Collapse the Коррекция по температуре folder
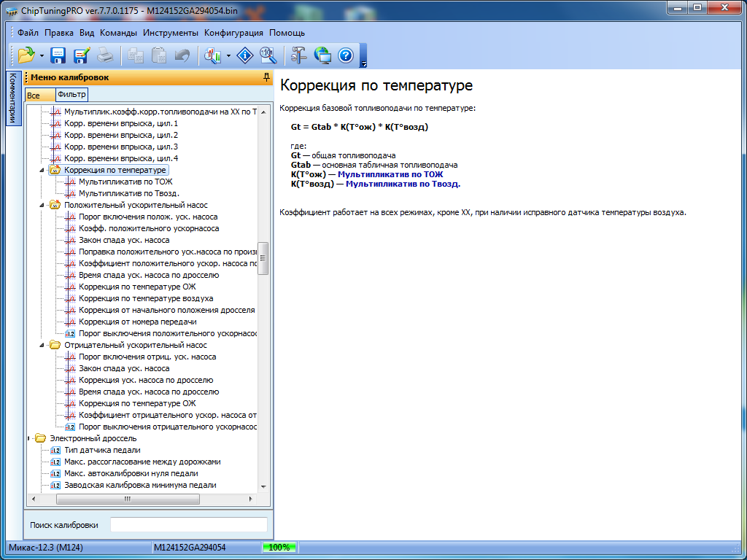747x560 pixels. (x=42, y=170)
